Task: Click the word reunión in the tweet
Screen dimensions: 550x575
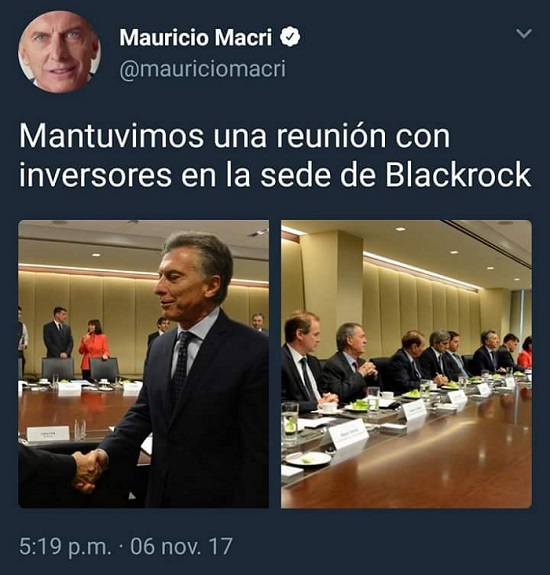Action: (x=331, y=136)
